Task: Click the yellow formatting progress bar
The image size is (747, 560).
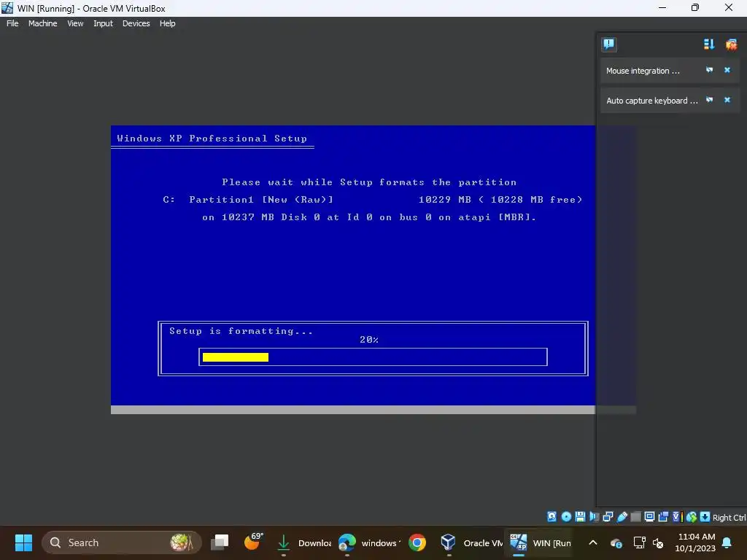Action: coord(236,357)
